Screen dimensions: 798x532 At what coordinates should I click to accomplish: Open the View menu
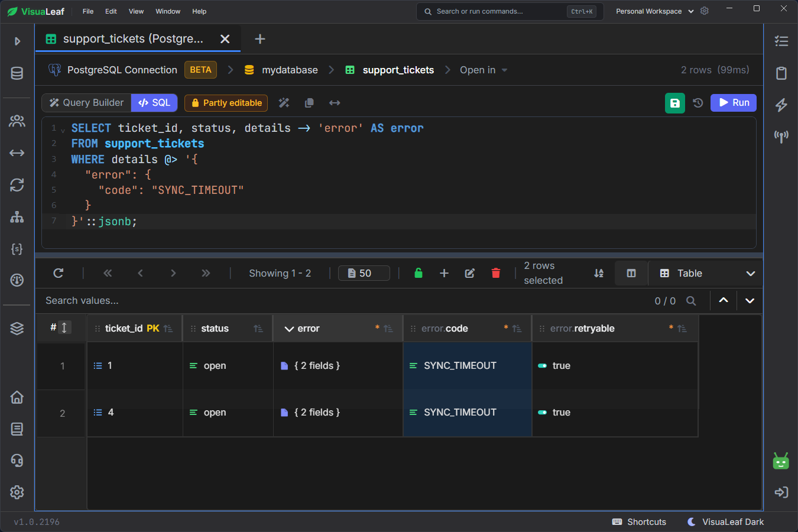click(x=137, y=11)
